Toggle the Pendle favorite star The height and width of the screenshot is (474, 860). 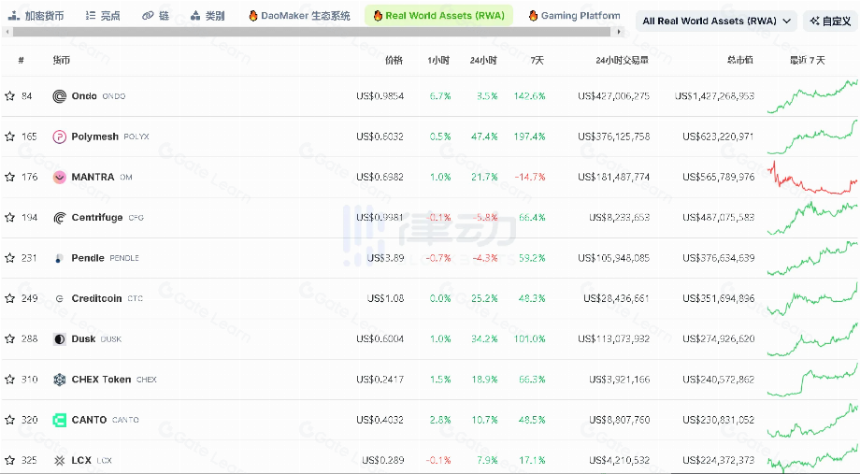pyautogui.click(x=9, y=258)
